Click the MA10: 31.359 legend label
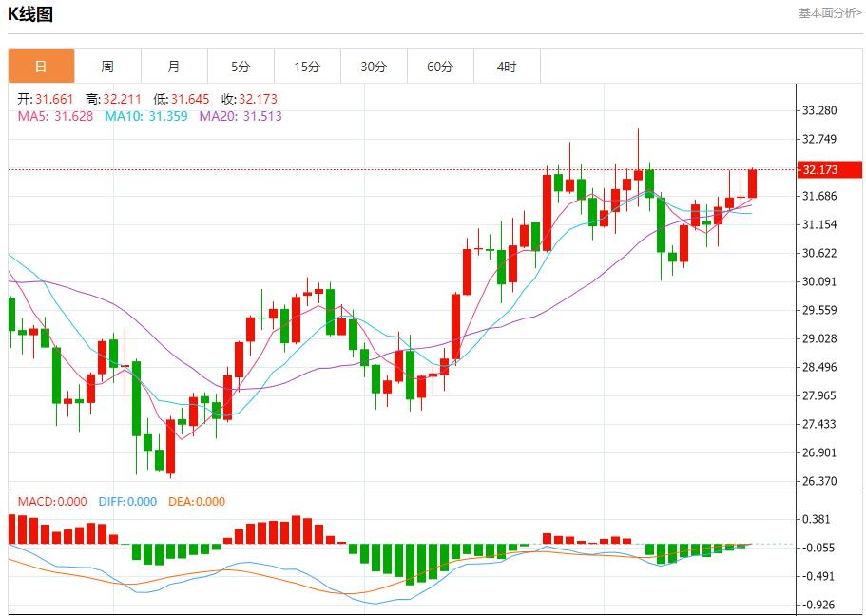 click(x=146, y=116)
